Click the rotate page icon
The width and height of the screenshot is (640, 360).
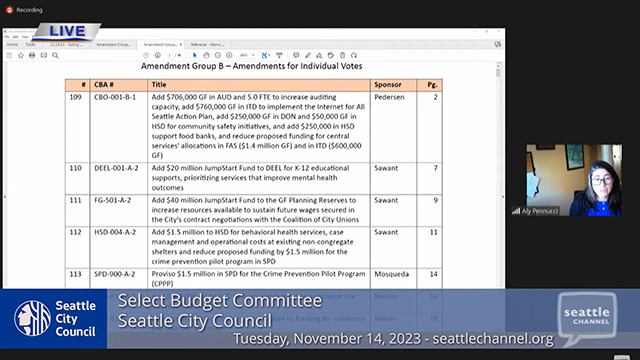coord(331,55)
